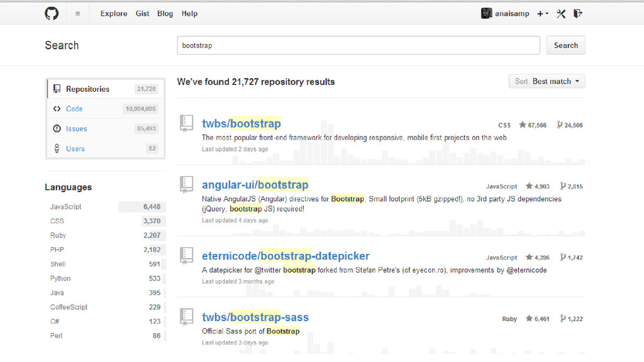Click fork icon showing 2,815 forks
Screen dimensions: 644x362
563,186
